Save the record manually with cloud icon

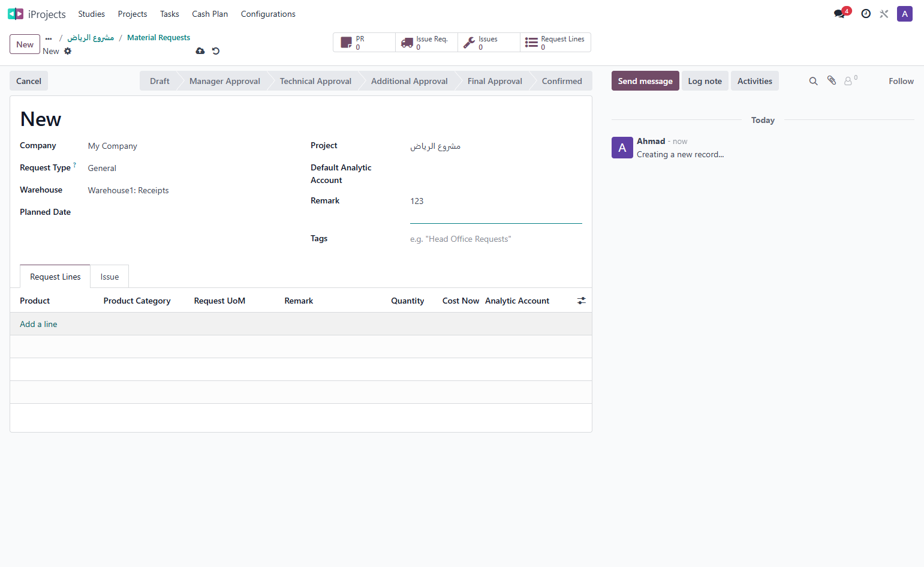point(200,51)
